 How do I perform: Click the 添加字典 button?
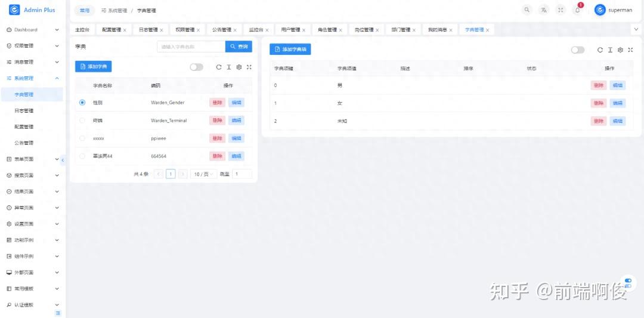pos(93,67)
